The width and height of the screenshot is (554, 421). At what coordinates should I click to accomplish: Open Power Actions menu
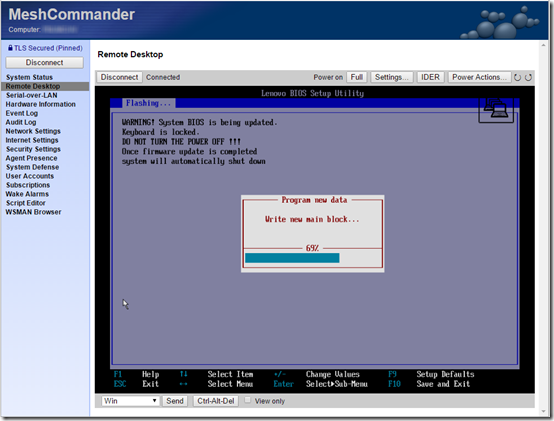pos(479,77)
